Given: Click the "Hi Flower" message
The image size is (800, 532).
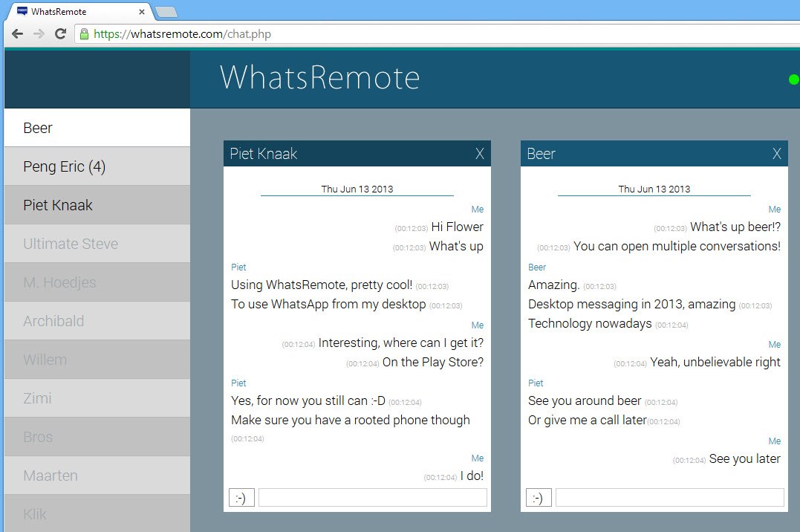Looking at the screenshot, I should pyautogui.click(x=457, y=227).
